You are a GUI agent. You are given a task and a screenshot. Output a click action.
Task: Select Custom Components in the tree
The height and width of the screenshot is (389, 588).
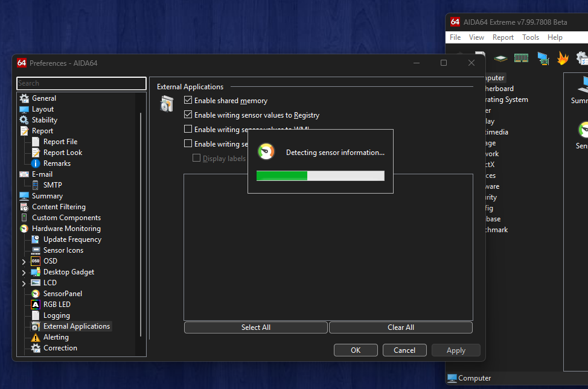pyautogui.click(x=66, y=218)
